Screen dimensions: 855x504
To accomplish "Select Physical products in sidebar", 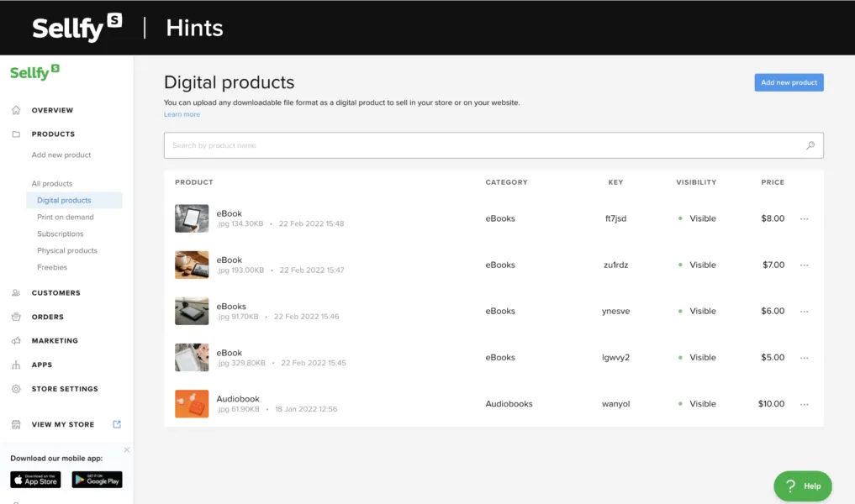I will click(x=67, y=250).
